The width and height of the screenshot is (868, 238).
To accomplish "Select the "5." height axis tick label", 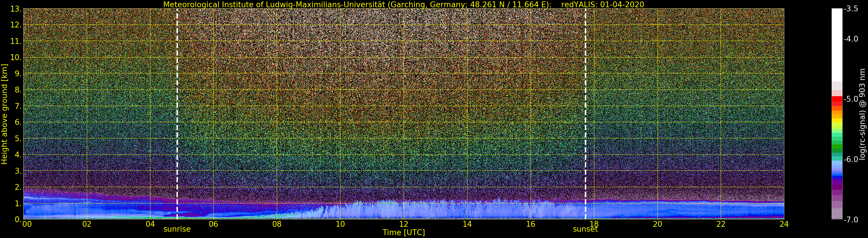I will [18, 139].
